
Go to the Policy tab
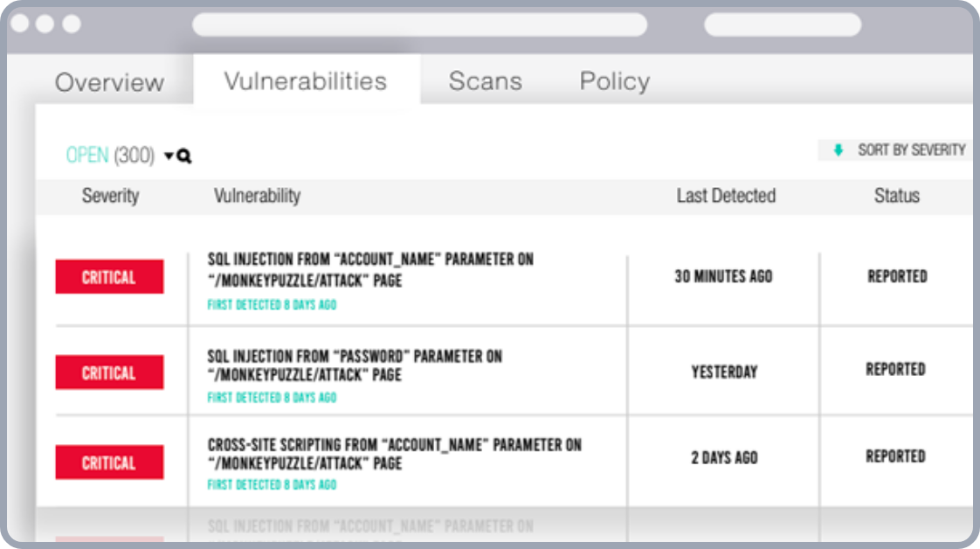tap(614, 81)
